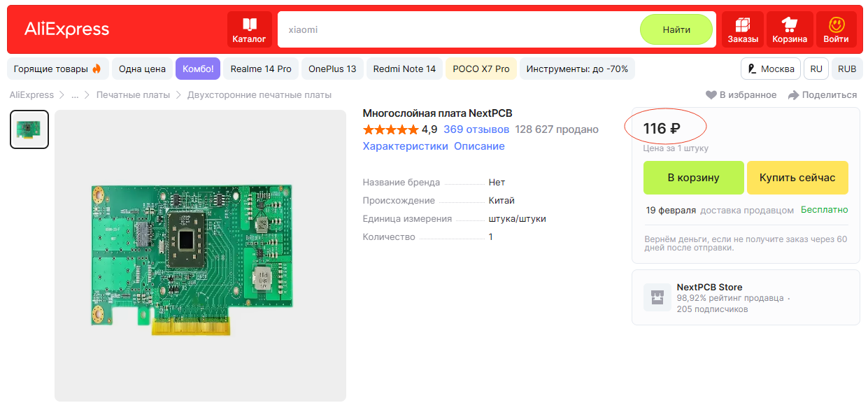Open Заказы orders icon
The width and height of the screenshot is (868, 417).
coord(742,25)
